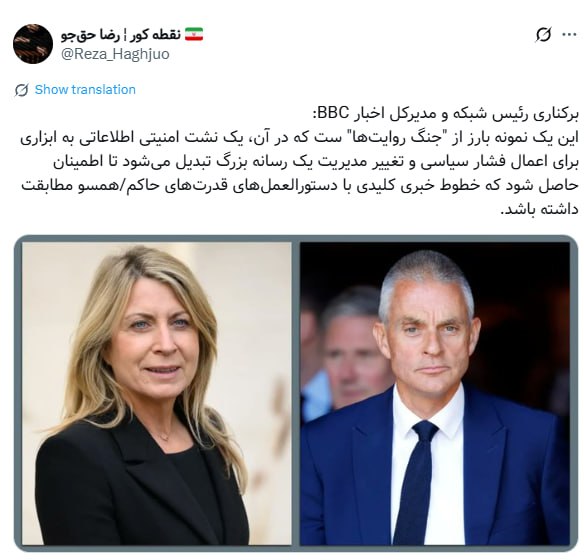
Task: Show translation of the Persian post
Action: pyautogui.click(x=85, y=90)
